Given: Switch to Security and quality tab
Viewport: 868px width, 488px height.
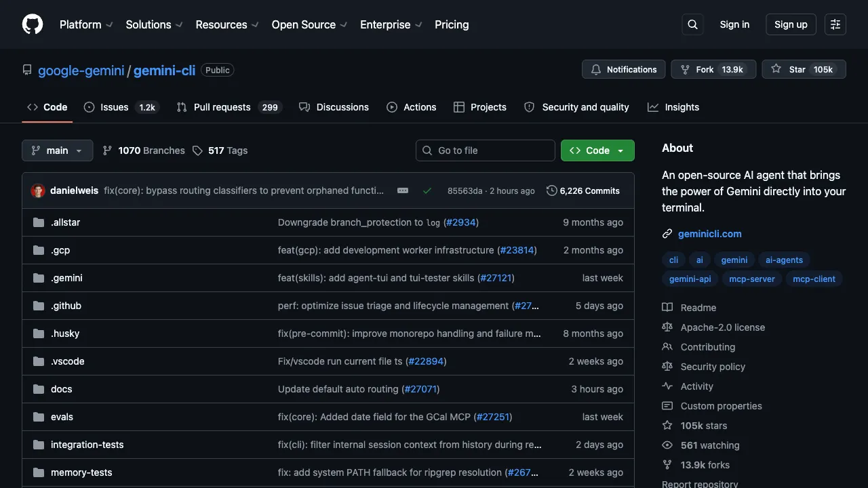Looking at the screenshot, I should pyautogui.click(x=577, y=107).
